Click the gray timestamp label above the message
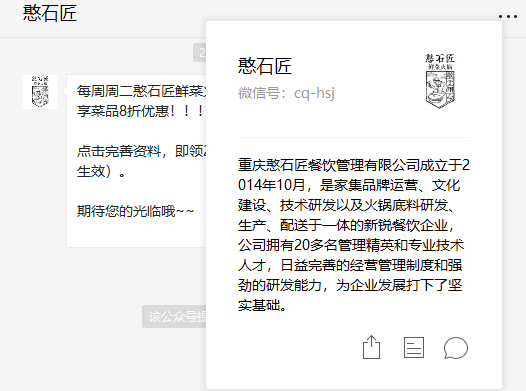The width and height of the screenshot is (526, 391). (x=200, y=53)
